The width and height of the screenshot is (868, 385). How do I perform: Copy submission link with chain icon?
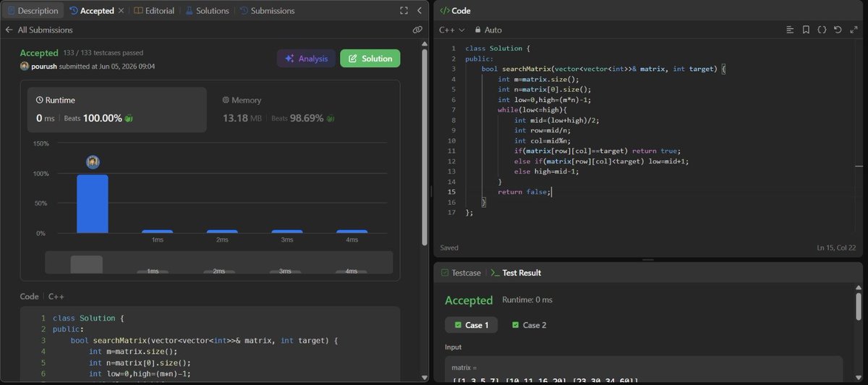pyautogui.click(x=417, y=30)
